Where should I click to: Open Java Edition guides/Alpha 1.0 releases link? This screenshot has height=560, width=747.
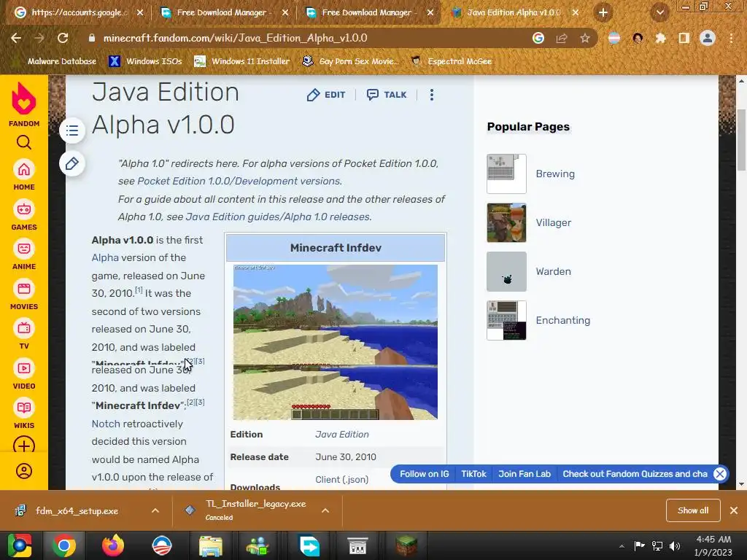[x=278, y=217]
